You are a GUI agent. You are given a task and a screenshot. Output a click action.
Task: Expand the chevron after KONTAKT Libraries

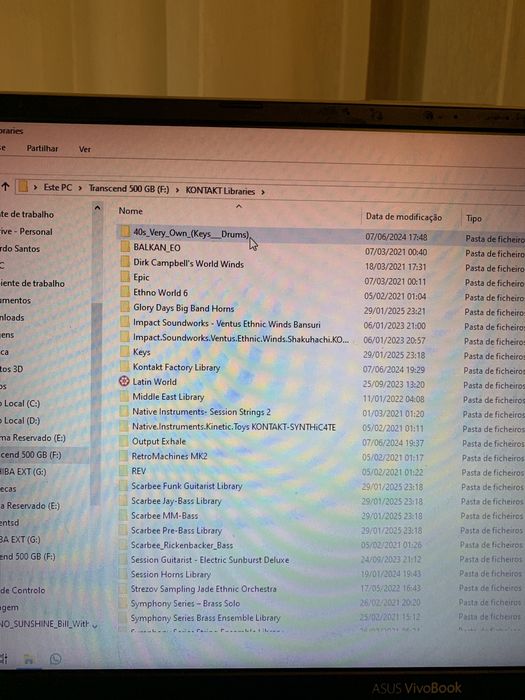[x=263, y=192]
